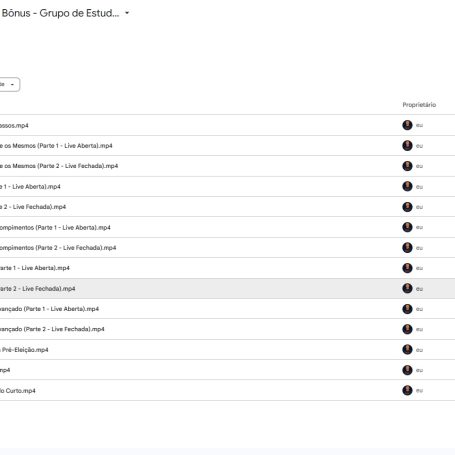Click owner avatar in 'e 1 - Live Aberta).mp4' row

coord(407,186)
